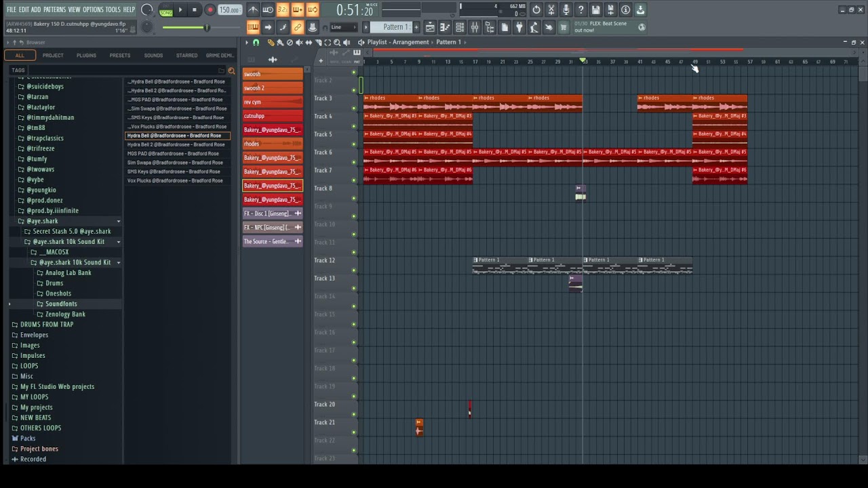This screenshot has width=868, height=488.
Task: Select the Playlist paint brush tool
Action: pos(280,43)
